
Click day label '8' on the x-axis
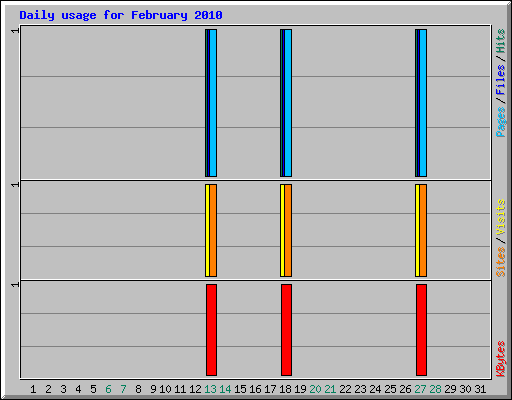(138, 389)
